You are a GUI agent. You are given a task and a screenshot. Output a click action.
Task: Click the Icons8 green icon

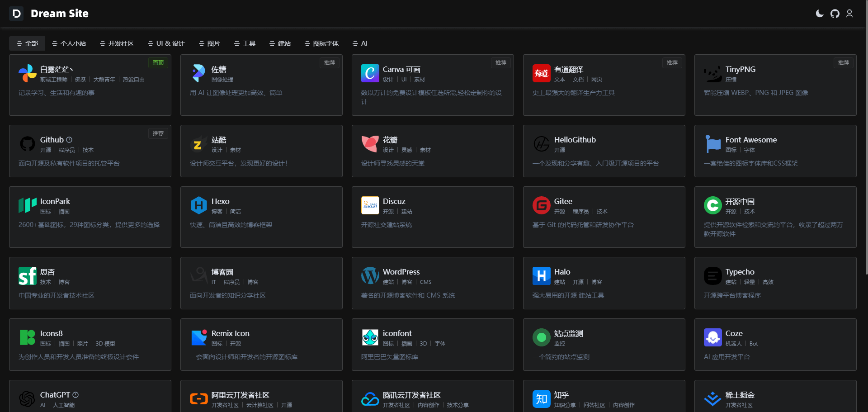pyautogui.click(x=28, y=337)
